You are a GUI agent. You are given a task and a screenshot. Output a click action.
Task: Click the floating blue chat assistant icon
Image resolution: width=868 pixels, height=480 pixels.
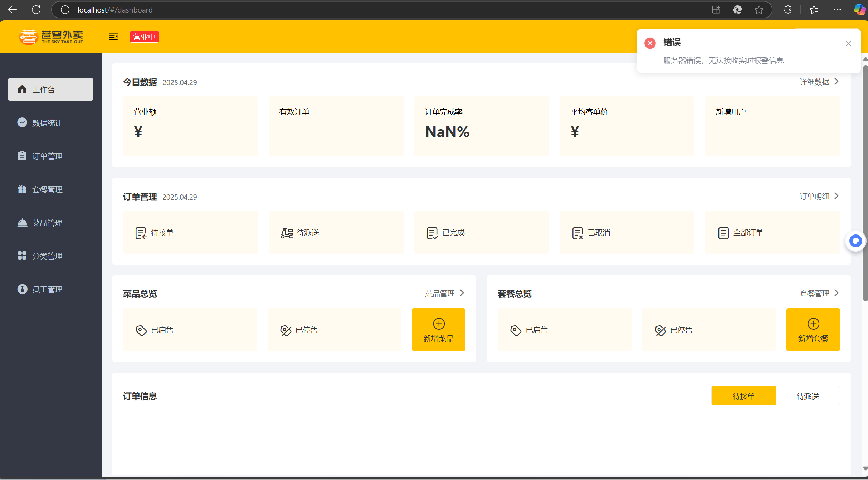click(855, 241)
